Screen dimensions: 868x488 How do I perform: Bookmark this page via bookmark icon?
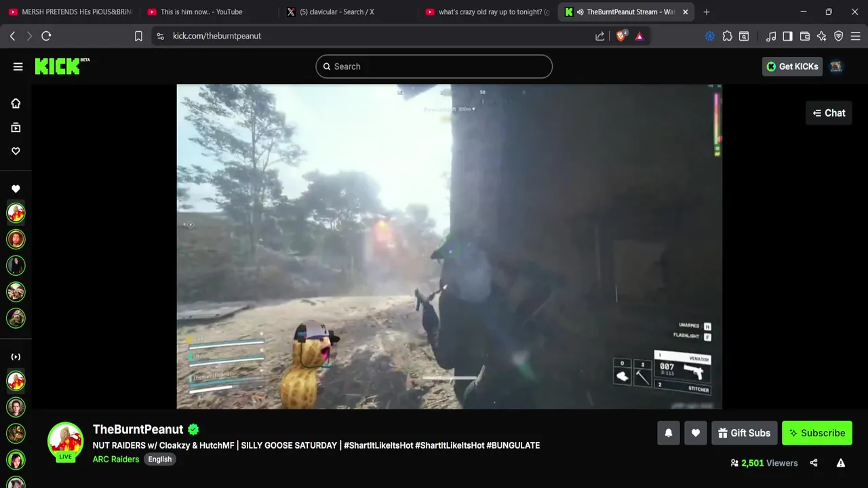pos(138,37)
